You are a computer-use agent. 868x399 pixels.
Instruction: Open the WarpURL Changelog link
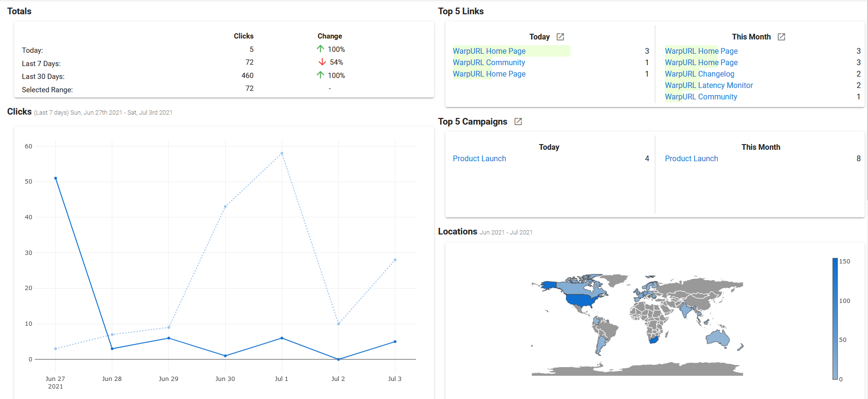pyautogui.click(x=700, y=74)
